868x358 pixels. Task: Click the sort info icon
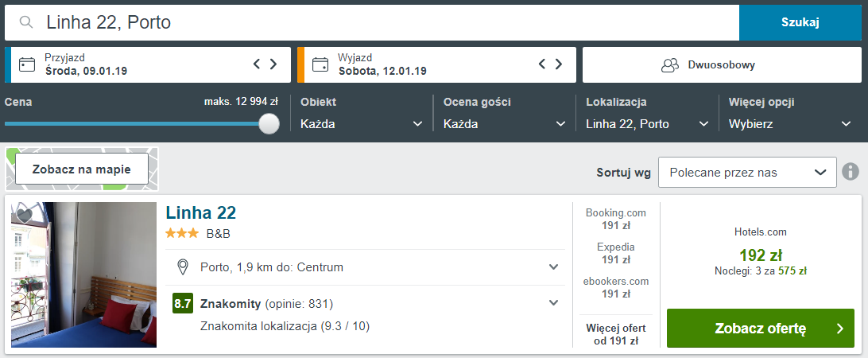pyautogui.click(x=851, y=173)
